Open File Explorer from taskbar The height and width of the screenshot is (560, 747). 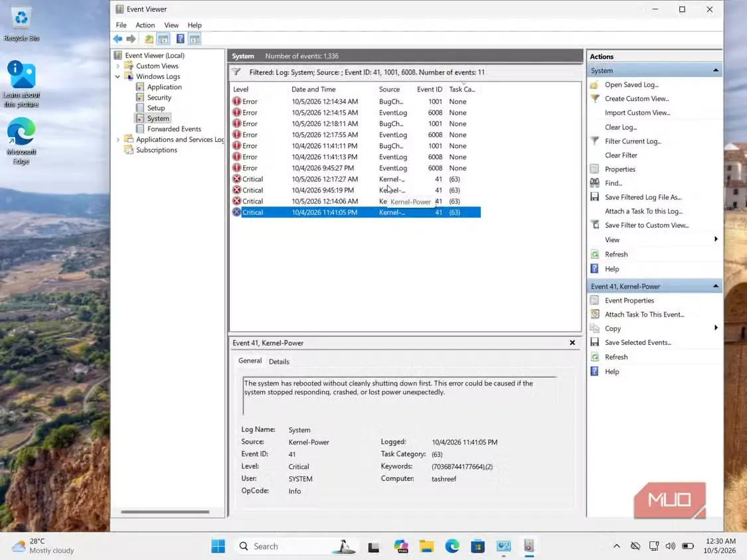(x=426, y=546)
